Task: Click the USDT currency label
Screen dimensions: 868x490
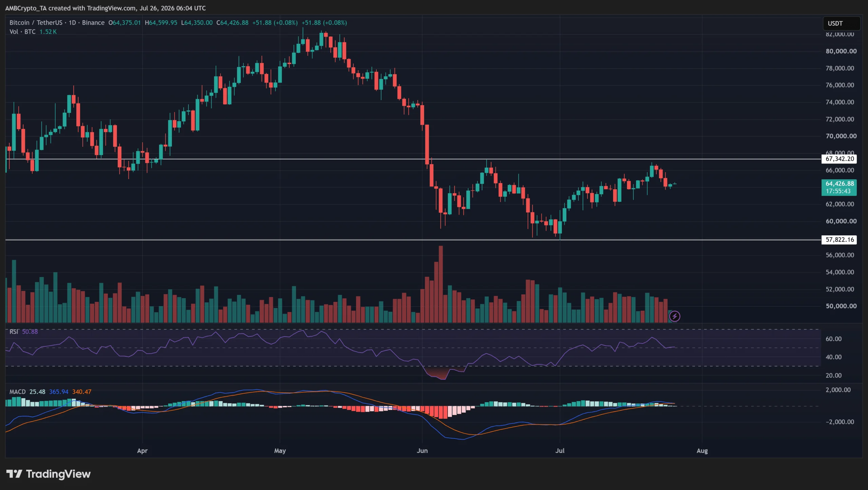Action: (842, 23)
